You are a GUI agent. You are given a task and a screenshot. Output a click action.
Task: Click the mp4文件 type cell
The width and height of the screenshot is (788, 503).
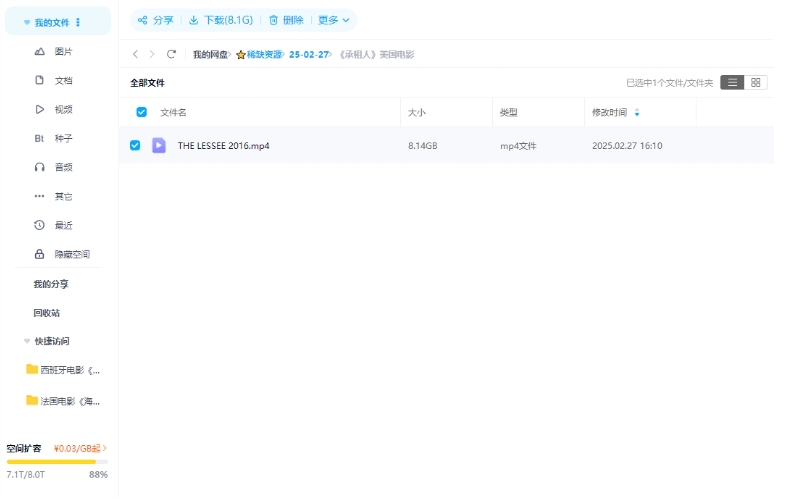click(x=518, y=146)
